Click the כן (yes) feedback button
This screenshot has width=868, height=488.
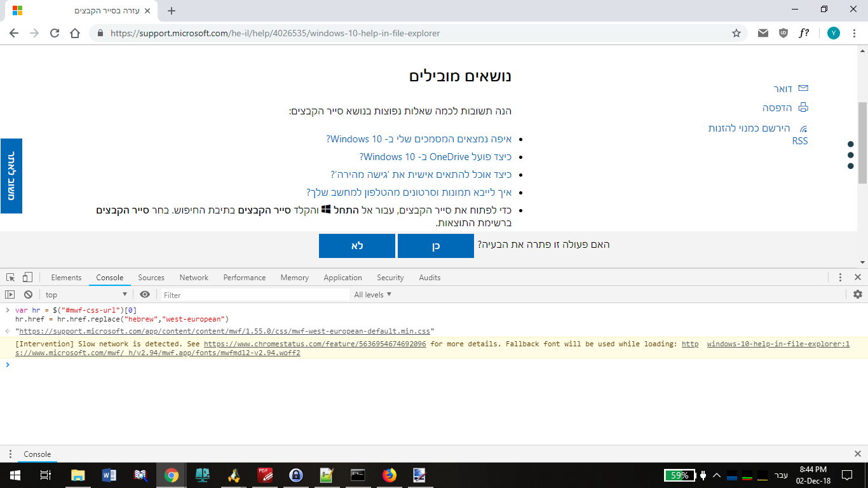tap(436, 246)
